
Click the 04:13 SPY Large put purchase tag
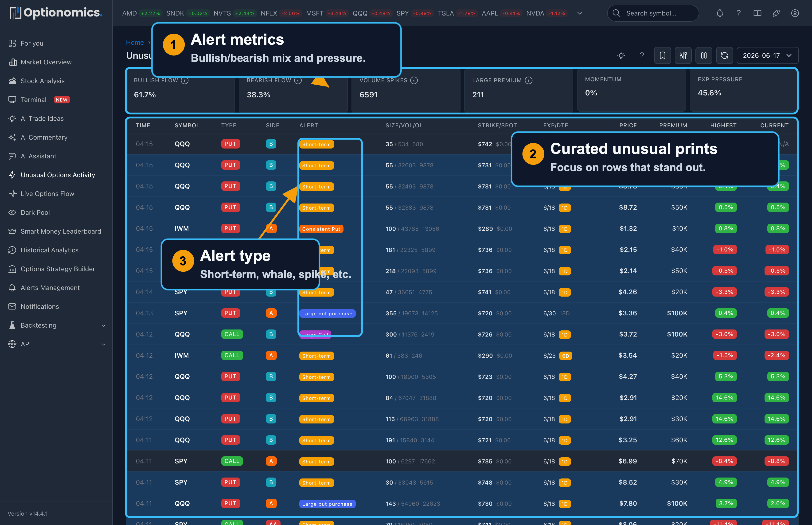(327, 313)
